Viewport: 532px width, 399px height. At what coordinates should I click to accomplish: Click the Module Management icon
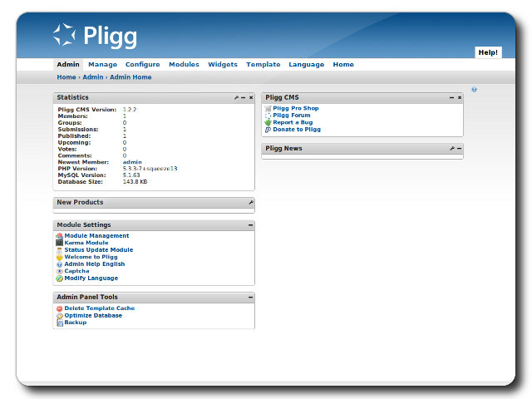tap(59, 236)
